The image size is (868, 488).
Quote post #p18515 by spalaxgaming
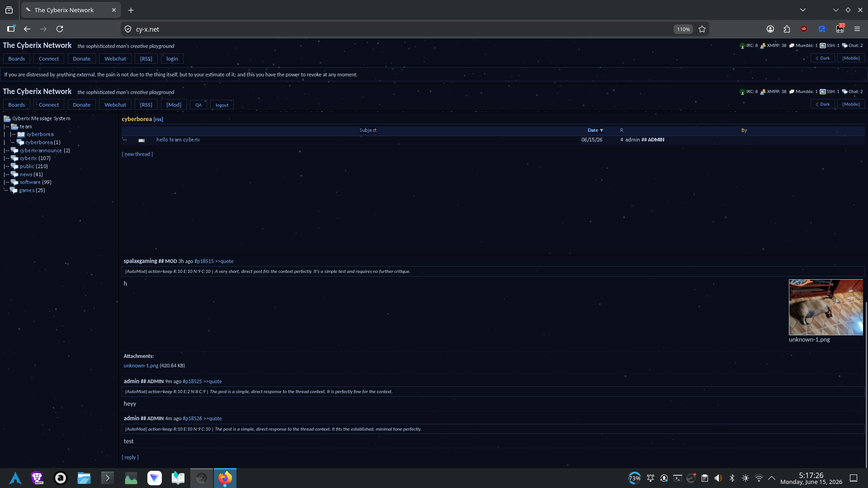point(224,261)
